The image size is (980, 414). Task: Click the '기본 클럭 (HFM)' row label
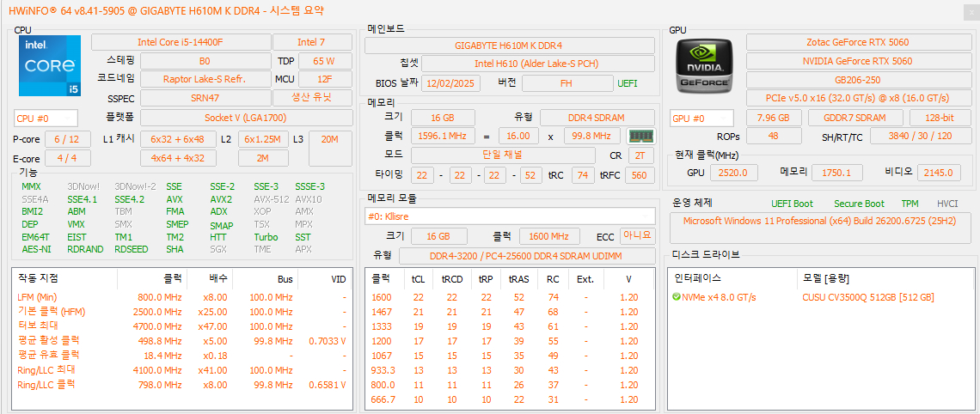coord(51,312)
